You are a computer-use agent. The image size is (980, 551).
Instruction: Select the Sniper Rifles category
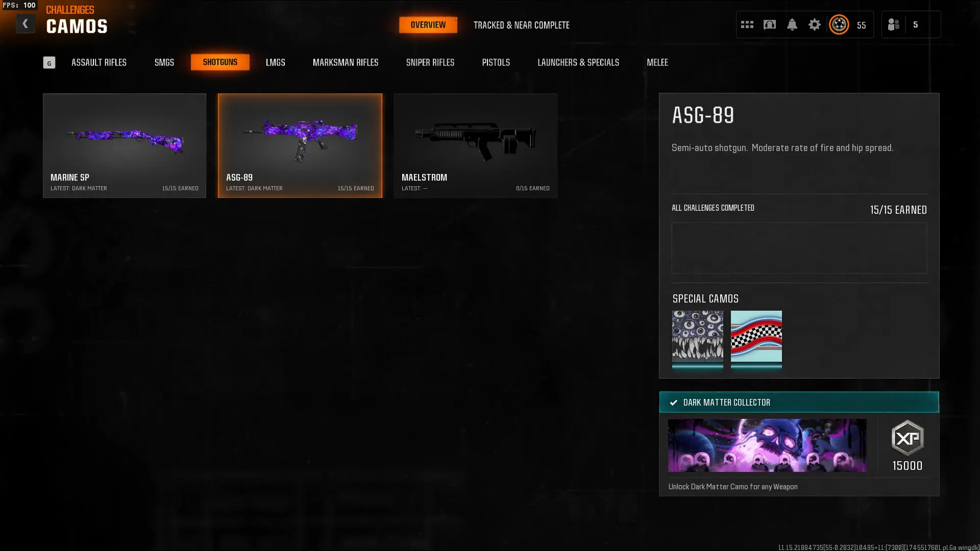(x=430, y=62)
